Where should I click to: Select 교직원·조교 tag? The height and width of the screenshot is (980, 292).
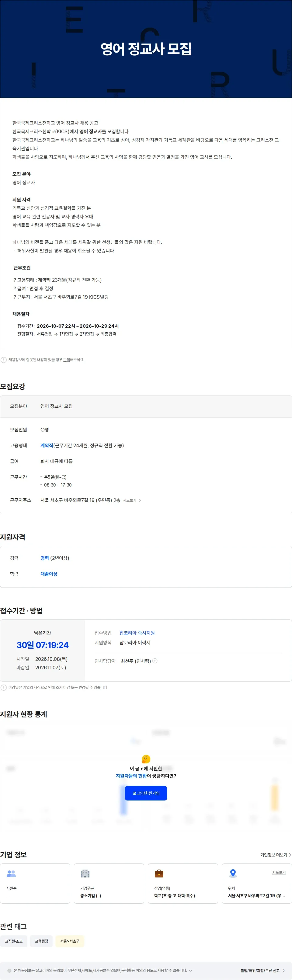14,941
